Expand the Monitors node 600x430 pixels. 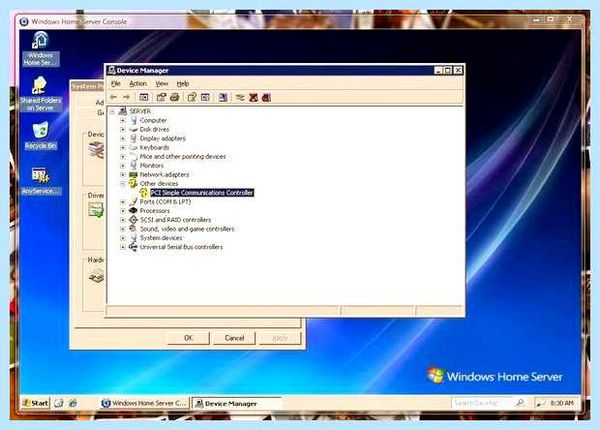pyautogui.click(x=123, y=166)
